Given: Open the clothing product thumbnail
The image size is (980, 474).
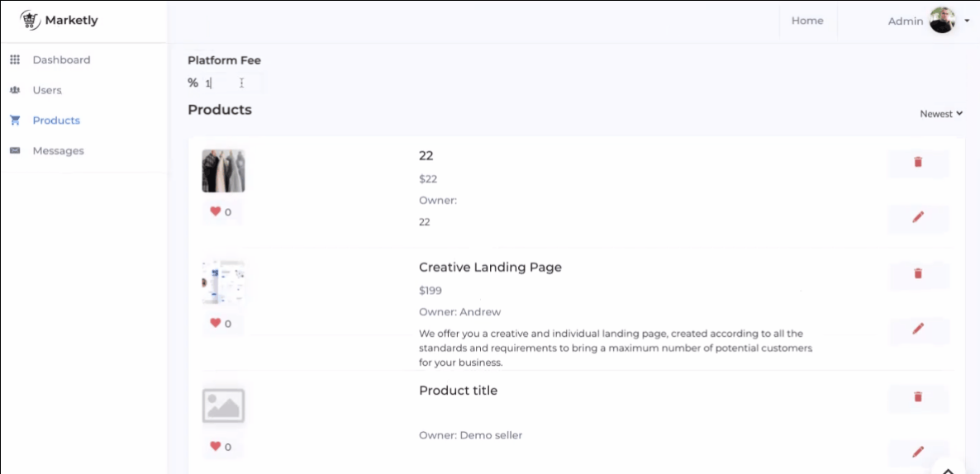Looking at the screenshot, I should coord(223,171).
